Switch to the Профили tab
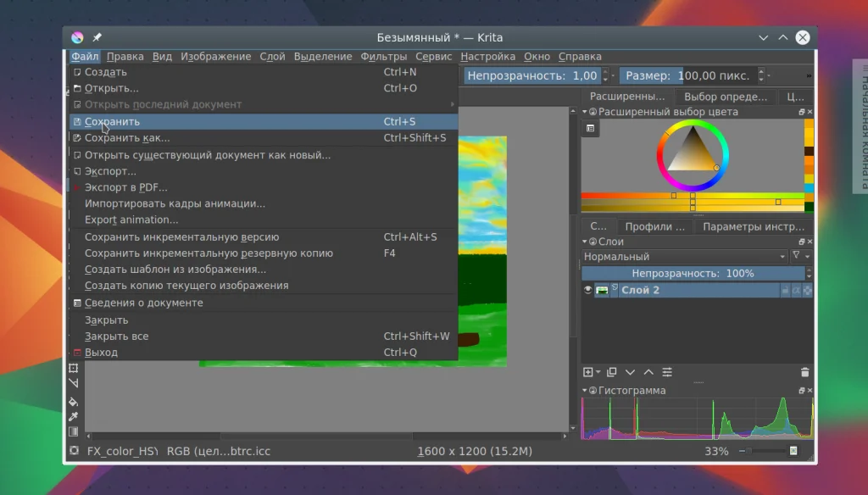The width and height of the screenshot is (868, 495). coord(654,226)
